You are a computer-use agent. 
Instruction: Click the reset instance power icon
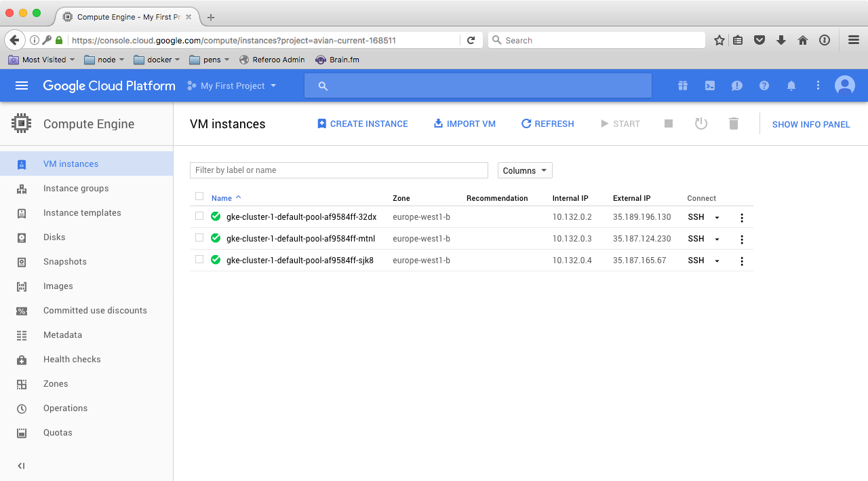(701, 123)
